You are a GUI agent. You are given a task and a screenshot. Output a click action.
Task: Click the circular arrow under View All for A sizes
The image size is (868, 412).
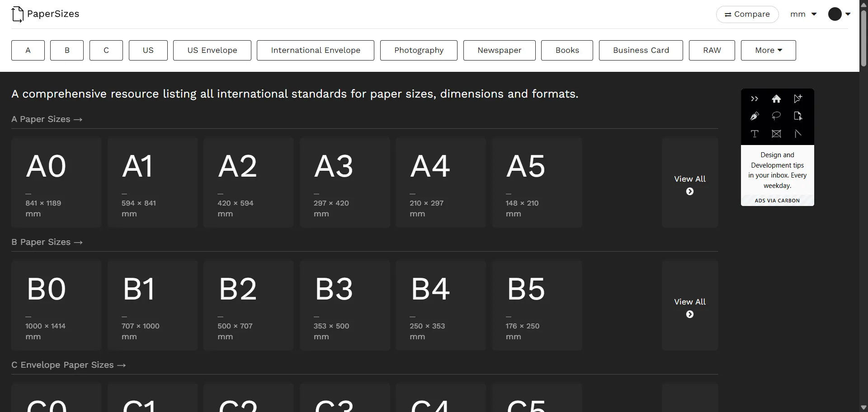pyautogui.click(x=690, y=192)
